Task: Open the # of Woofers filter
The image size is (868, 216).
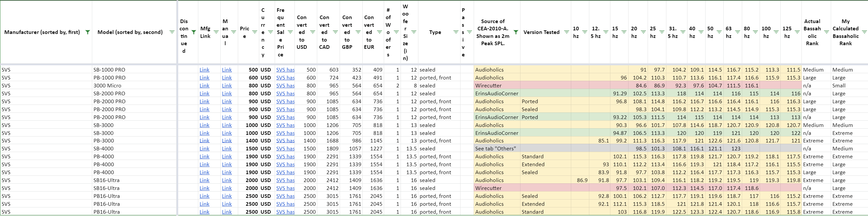Action: click(x=396, y=32)
